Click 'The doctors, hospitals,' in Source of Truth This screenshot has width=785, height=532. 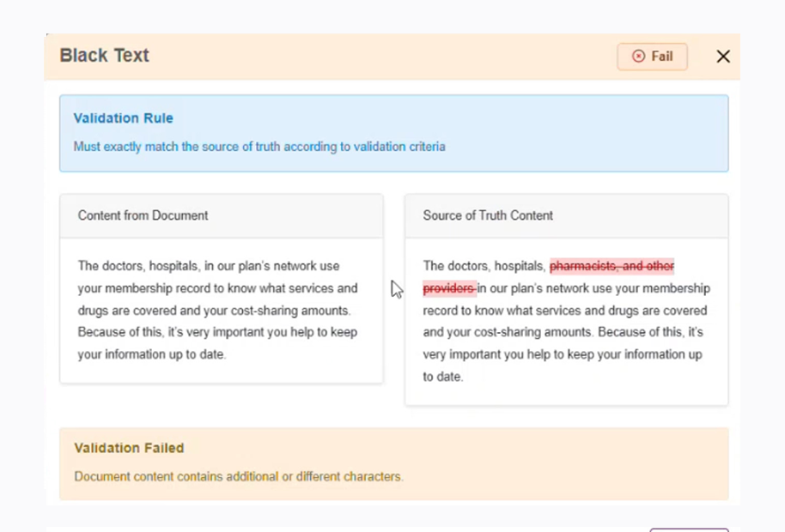click(484, 266)
